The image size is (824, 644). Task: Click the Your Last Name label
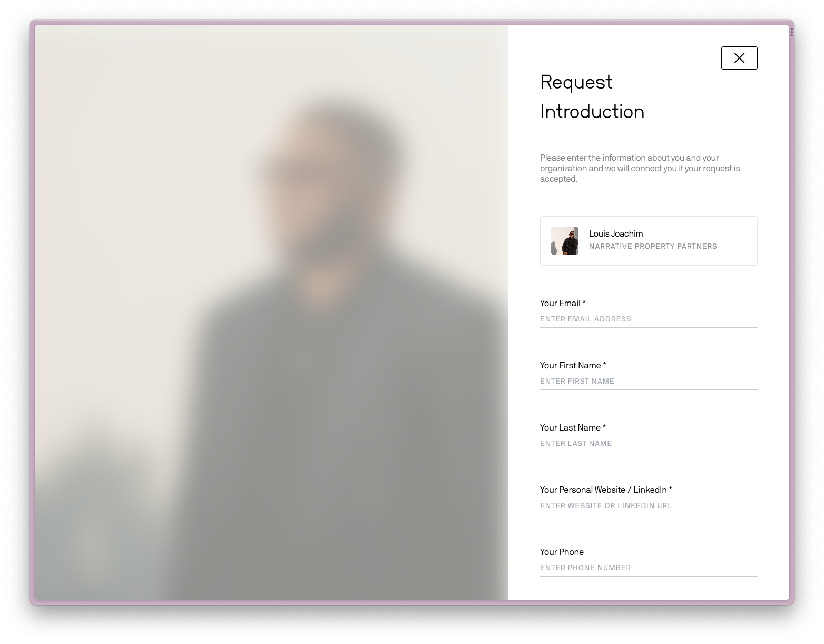click(573, 427)
